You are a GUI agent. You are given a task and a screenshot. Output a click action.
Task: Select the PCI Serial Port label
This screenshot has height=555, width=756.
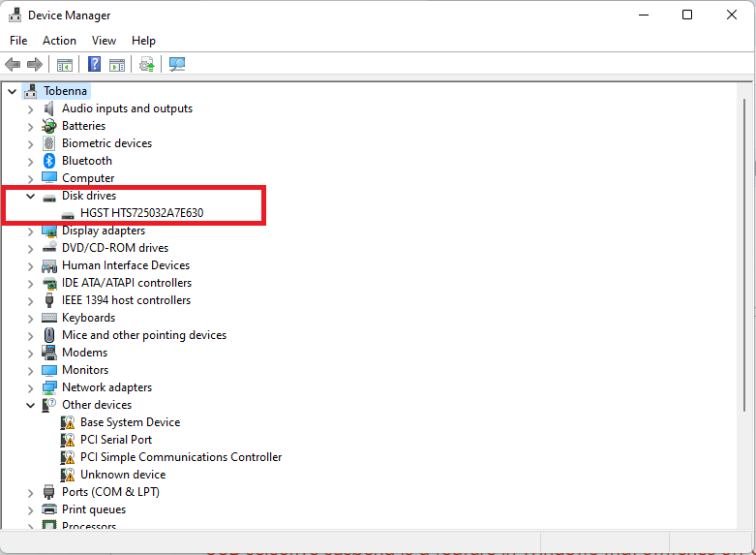coord(116,440)
